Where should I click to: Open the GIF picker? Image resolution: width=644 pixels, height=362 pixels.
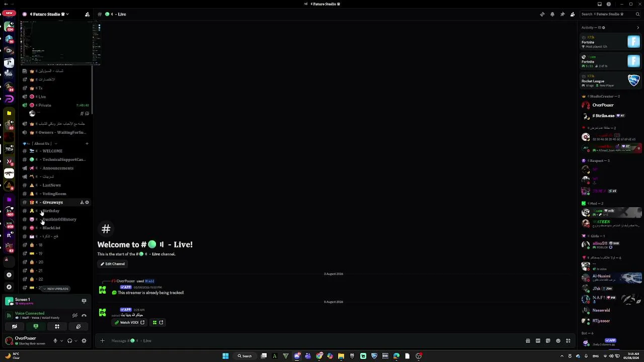click(x=538, y=341)
